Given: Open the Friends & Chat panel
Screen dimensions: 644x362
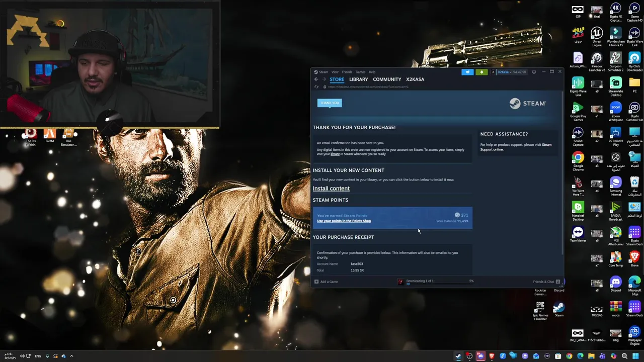Looking at the screenshot, I should [546, 282].
